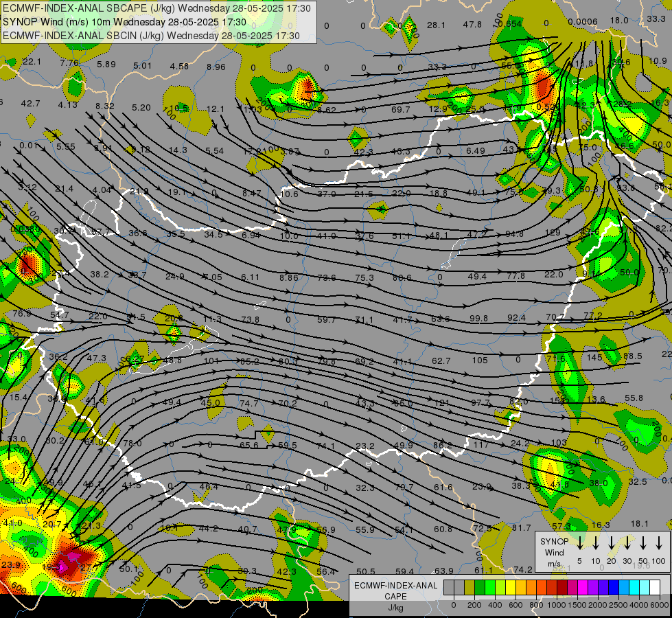Viewport: 672px width, 618px height.
Task: Click the '6000' tick on CAPE scale
Action: point(659,605)
